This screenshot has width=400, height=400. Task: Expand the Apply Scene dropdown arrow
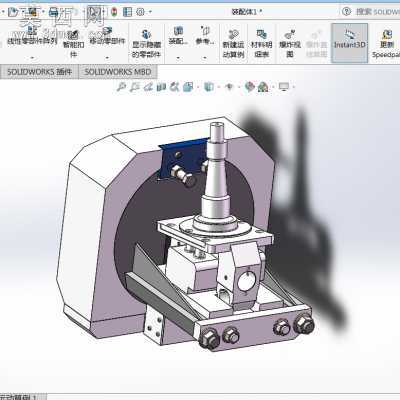tap(273, 87)
